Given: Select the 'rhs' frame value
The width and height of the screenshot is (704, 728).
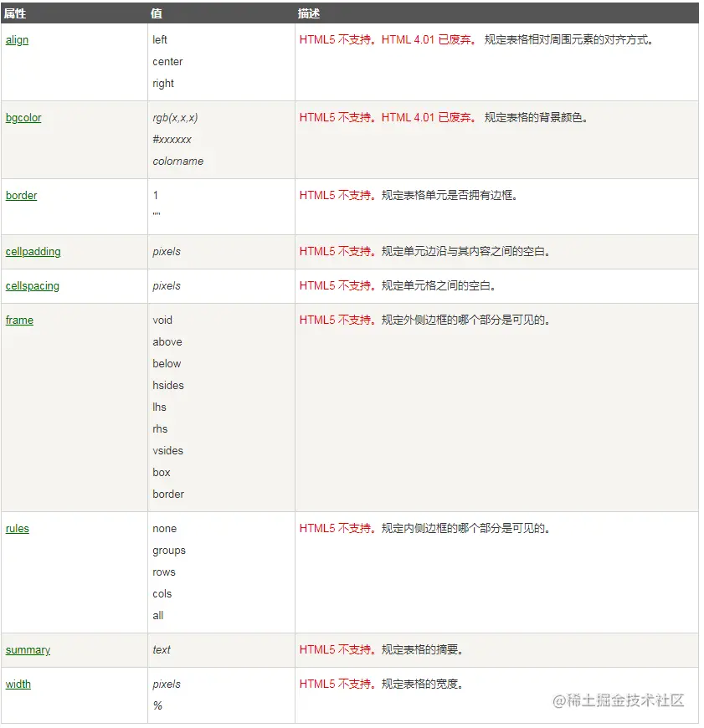Looking at the screenshot, I should tap(160, 429).
